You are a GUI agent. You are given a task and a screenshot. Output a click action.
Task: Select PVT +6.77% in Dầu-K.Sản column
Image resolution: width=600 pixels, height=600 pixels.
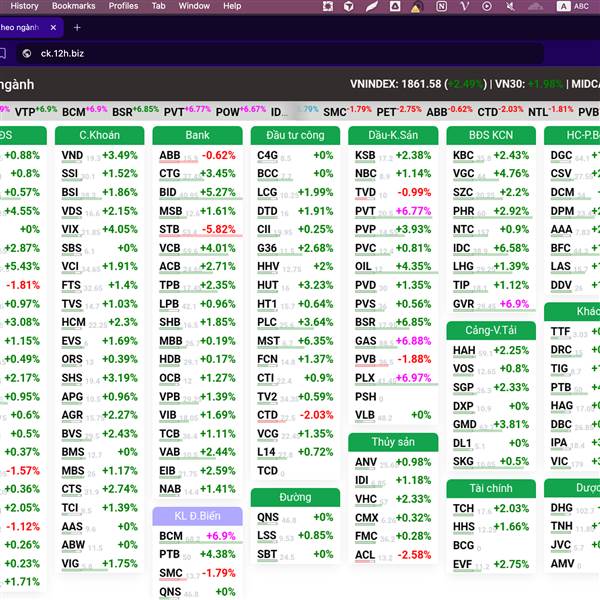click(393, 211)
